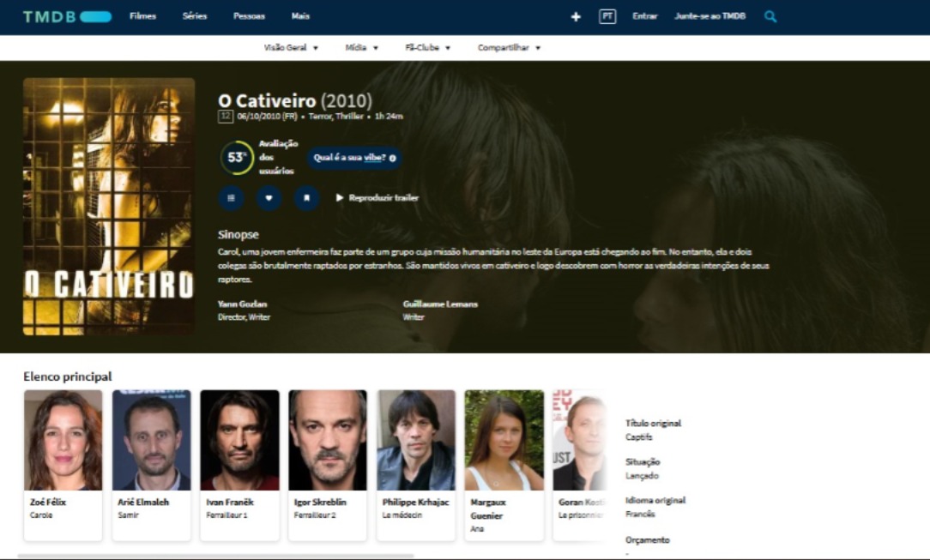Click the TMDB logo

coord(67,16)
